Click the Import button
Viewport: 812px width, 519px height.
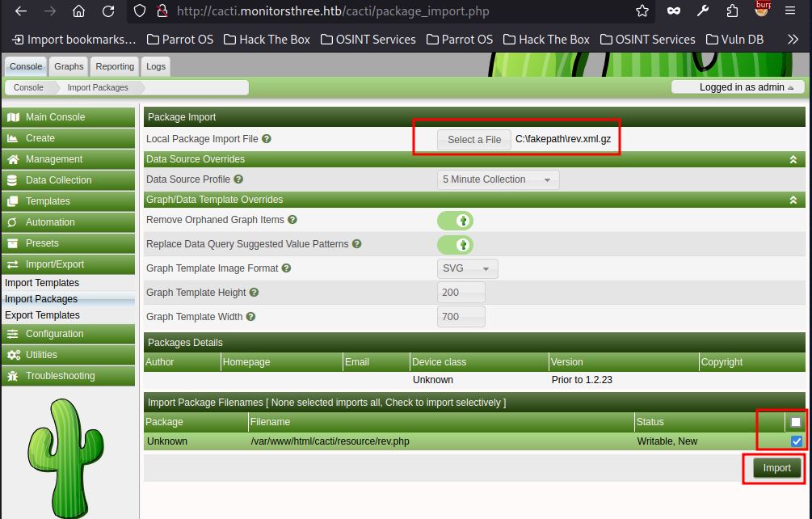[x=776, y=468]
